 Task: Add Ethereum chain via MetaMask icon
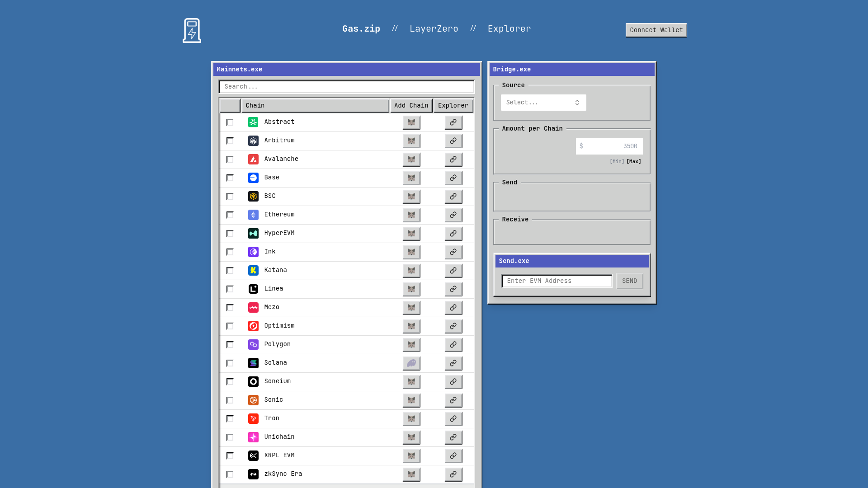click(x=411, y=215)
